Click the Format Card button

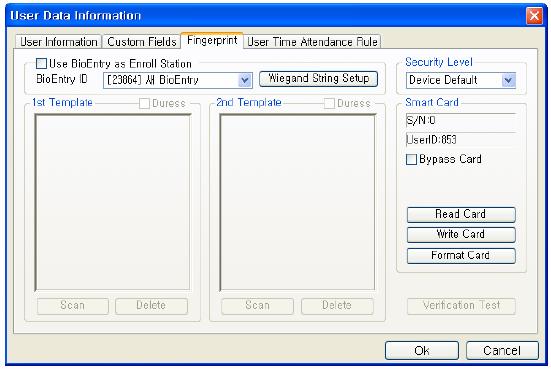click(x=461, y=255)
